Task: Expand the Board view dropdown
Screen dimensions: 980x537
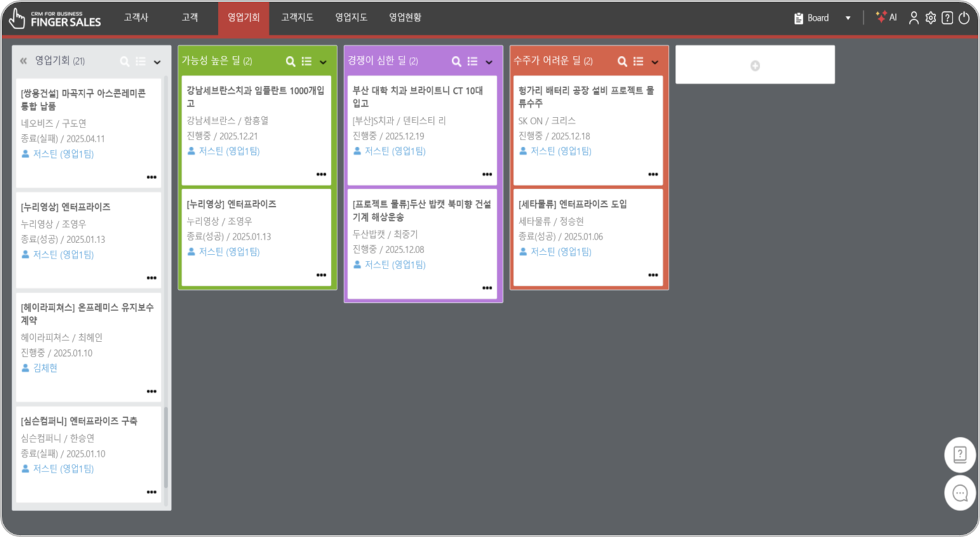Action: [847, 18]
